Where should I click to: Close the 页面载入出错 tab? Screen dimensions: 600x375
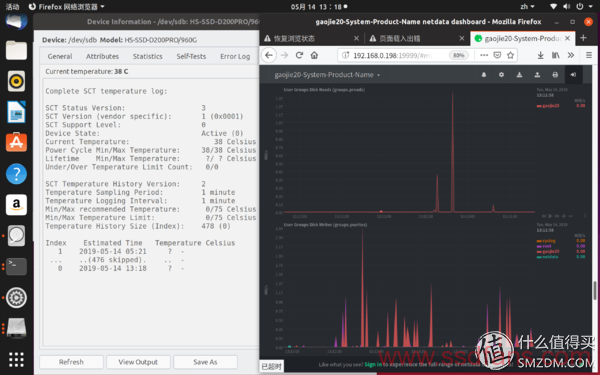tap(462, 38)
